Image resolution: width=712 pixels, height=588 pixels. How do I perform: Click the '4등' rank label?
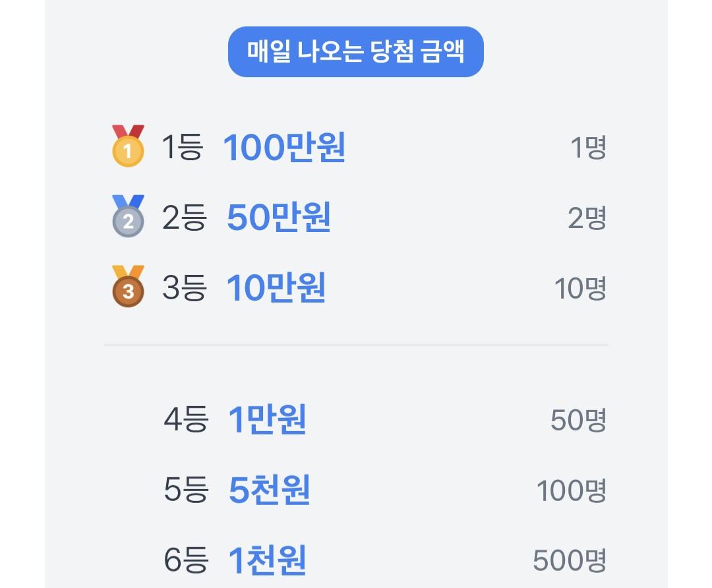(186, 420)
